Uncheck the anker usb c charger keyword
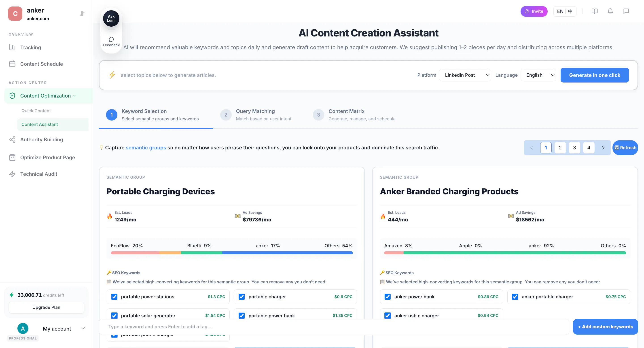The width and height of the screenshot is (644, 348). (388, 316)
